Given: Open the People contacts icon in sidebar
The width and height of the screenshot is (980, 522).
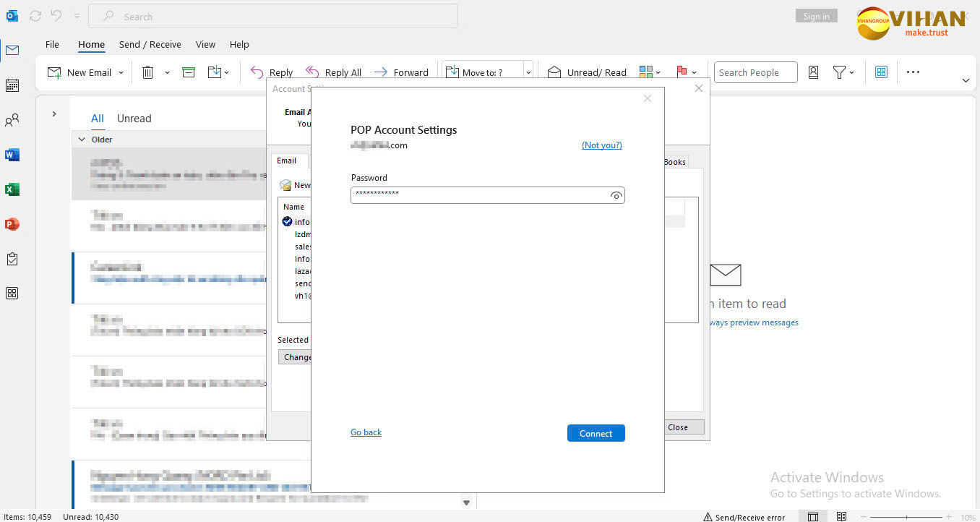Looking at the screenshot, I should [x=12, y=120].
